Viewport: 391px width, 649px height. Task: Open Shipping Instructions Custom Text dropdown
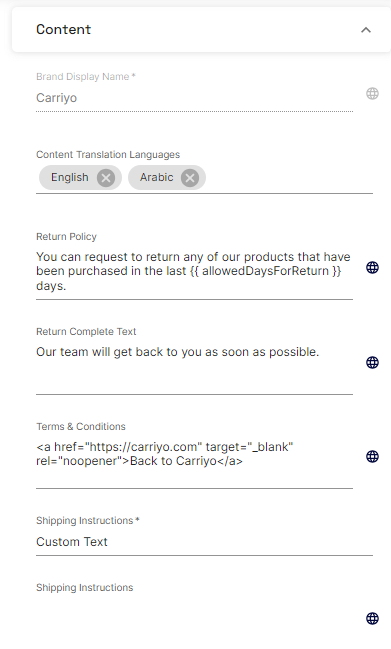tap(204, 542)
